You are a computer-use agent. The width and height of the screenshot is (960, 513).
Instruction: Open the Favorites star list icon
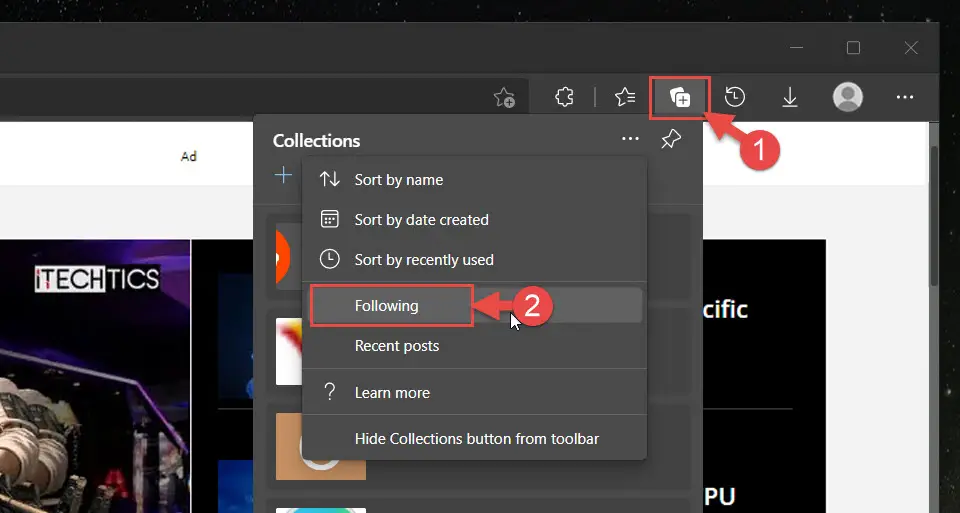625,97
